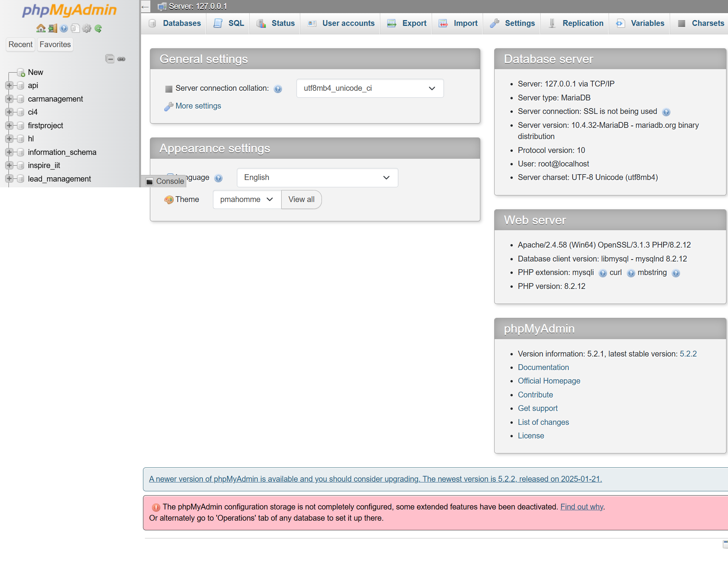Open the More settings link

[198, 106]
